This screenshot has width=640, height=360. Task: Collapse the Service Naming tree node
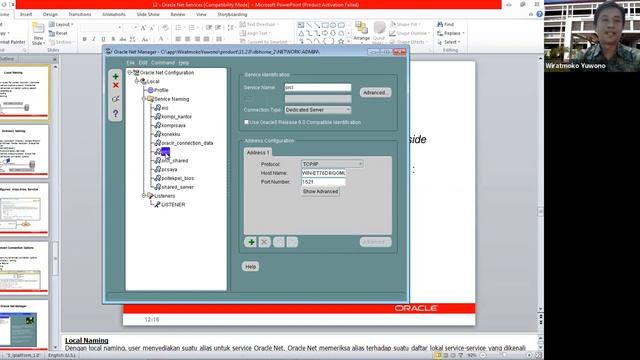[144, 99]
